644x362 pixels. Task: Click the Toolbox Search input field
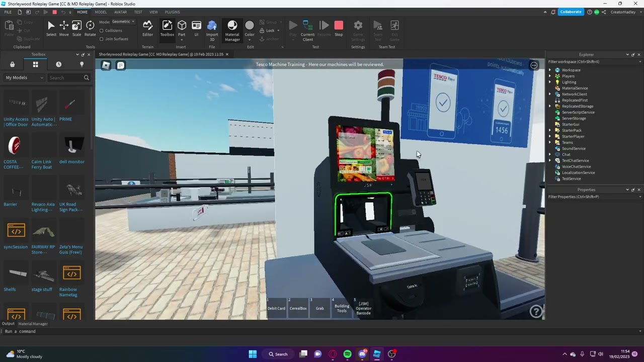65,77
